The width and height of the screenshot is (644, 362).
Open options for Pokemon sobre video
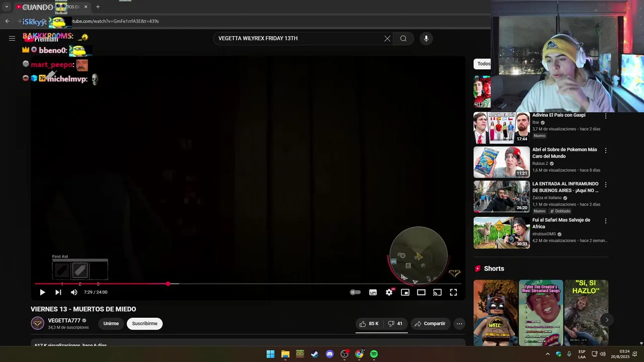[606, 150]
